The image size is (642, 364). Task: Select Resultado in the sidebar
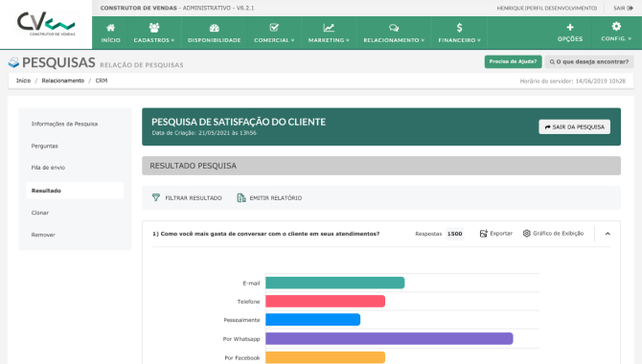pos(75,191)
